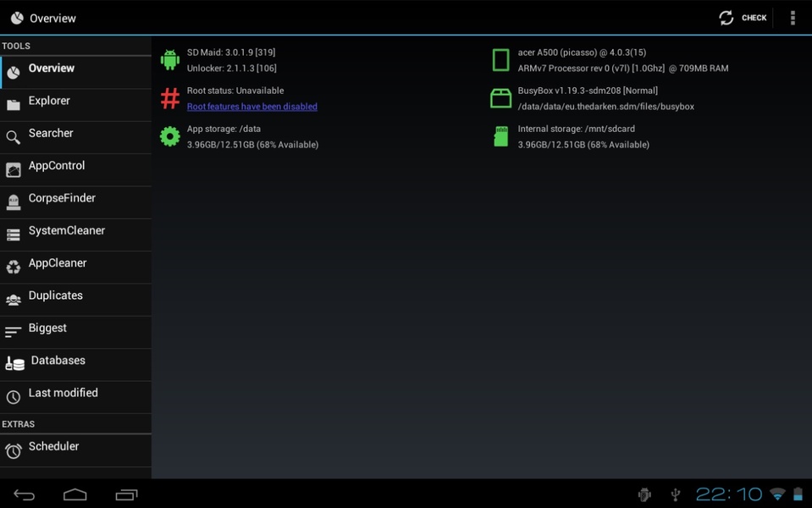This screenshot has width=812, height=508.
Task: Click the SD Maid pie icon in title bar
Action: coord(16,18)
